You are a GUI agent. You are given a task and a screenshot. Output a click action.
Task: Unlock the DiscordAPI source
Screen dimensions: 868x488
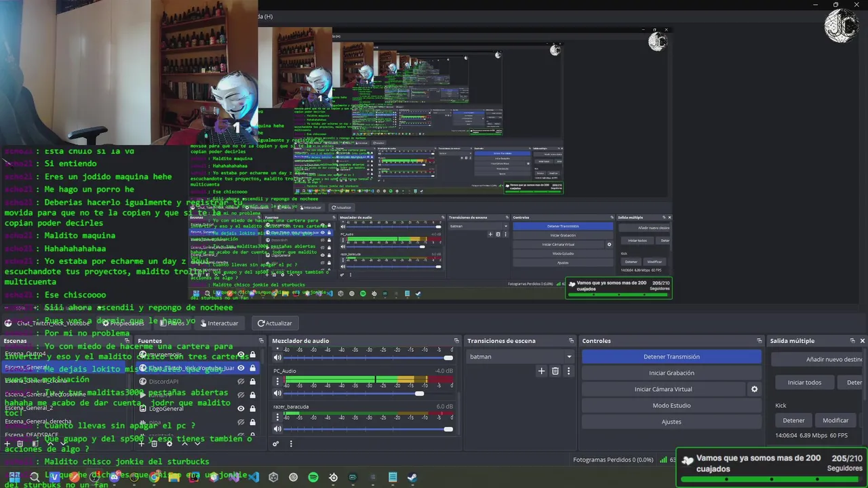[252, 382]
